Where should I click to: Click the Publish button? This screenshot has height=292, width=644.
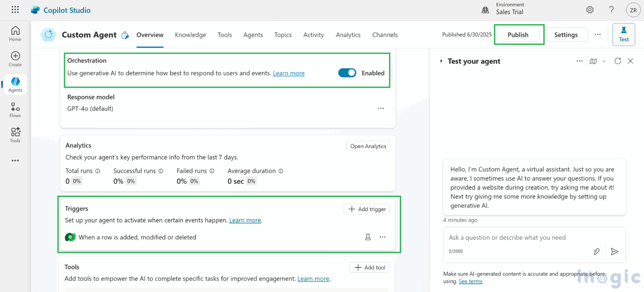click(518, 34)
